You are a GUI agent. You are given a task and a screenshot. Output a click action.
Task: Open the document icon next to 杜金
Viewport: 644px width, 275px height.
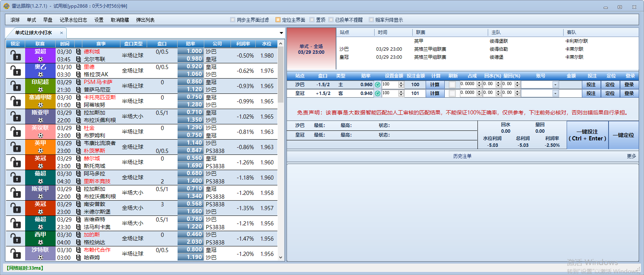point(78,128)
